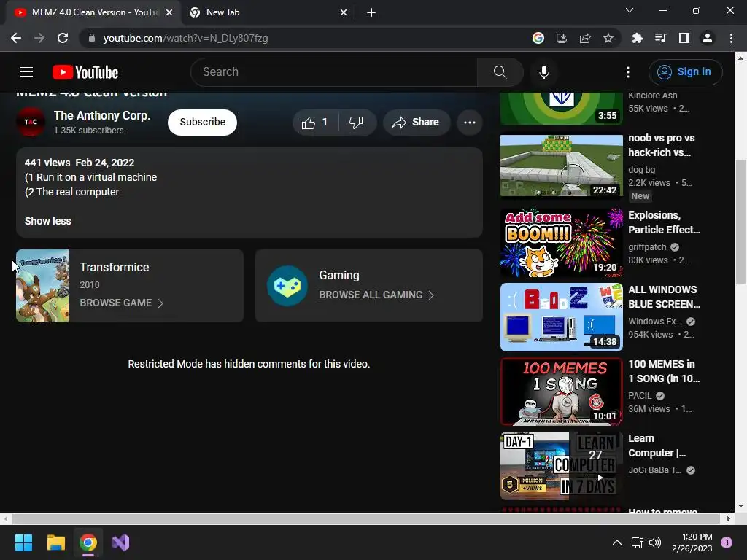Install app icon in address bar
Image resolution: width=747 pixels, height=560 pixels.
click(562, 38)
